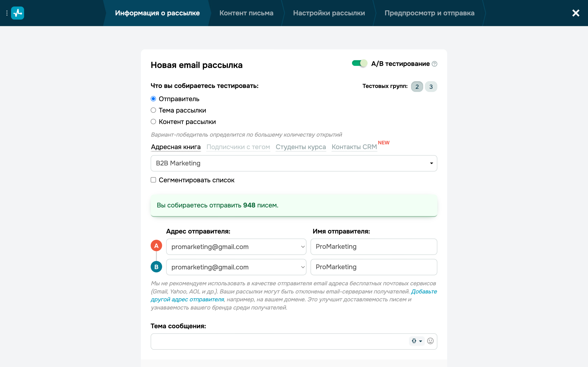The width and height of the screenshot is (588, 367).
Task: Close the campaign wizard with the X
Action: coord(576,13)
